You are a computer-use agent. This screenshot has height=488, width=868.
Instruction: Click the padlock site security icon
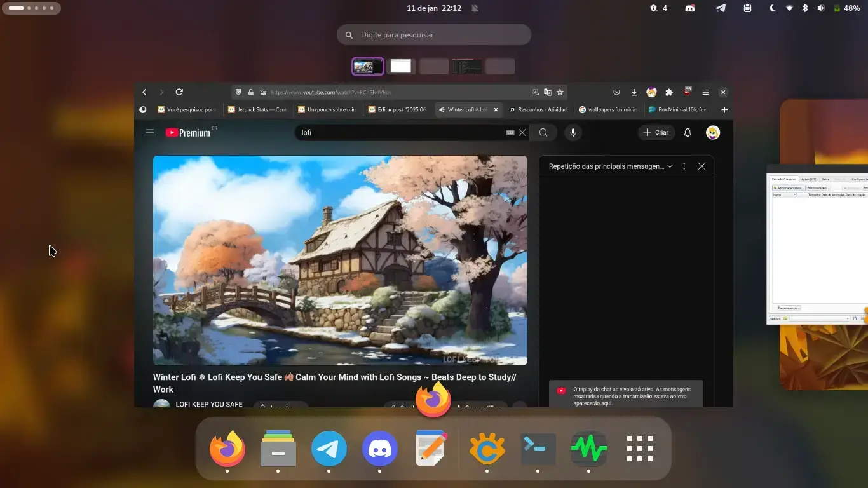click(x=250, y=92)
